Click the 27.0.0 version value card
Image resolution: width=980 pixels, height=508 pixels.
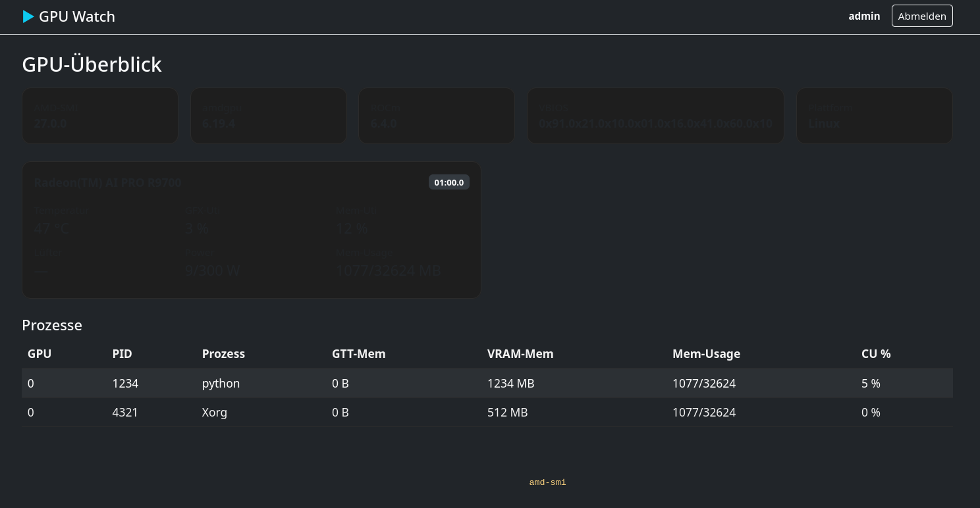point(100,116)
